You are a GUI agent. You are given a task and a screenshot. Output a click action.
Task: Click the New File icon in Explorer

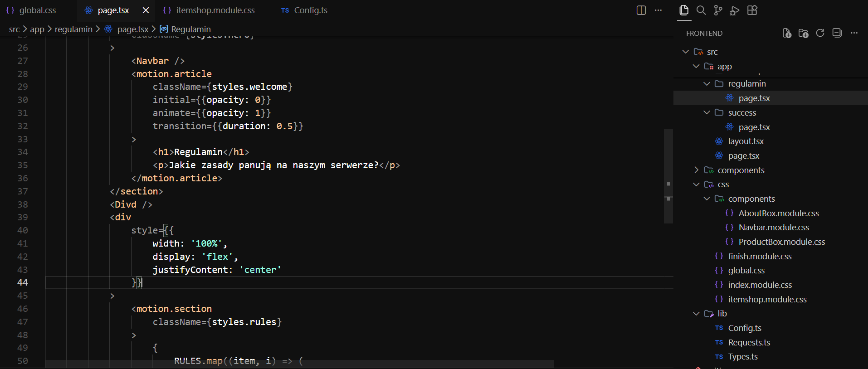pos(787,33)
